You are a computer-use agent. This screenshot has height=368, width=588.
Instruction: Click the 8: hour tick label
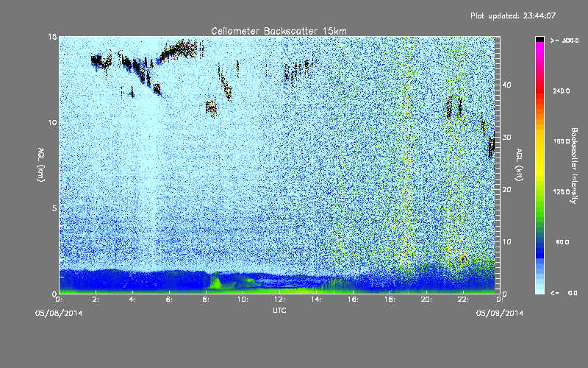pyautogui.click(x=207, y=300)
